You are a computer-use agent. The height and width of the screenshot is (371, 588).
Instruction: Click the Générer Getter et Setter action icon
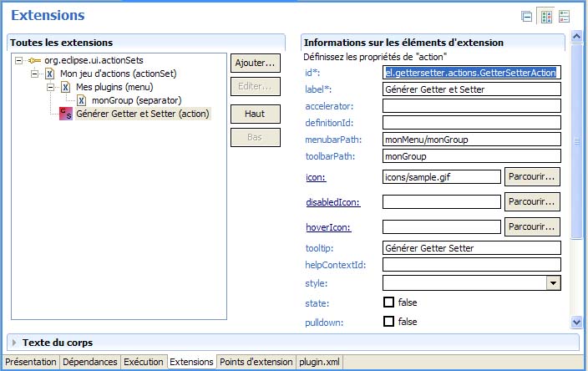pyautogui.click(x=66, y=114)
